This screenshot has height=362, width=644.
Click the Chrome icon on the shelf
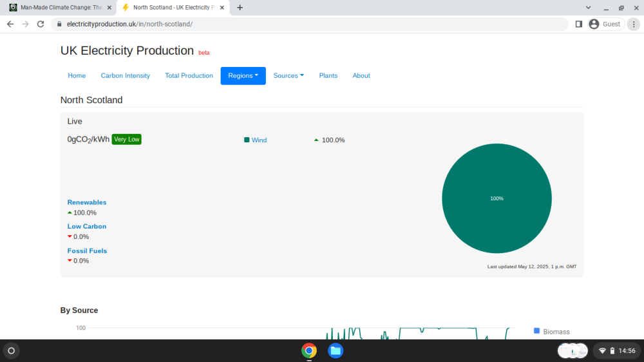coord(309,351)
